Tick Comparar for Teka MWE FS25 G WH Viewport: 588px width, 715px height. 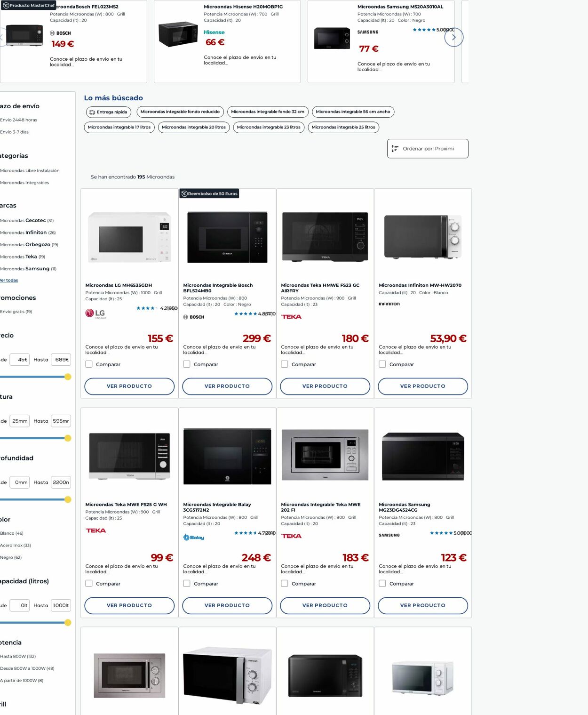point(89,584)
